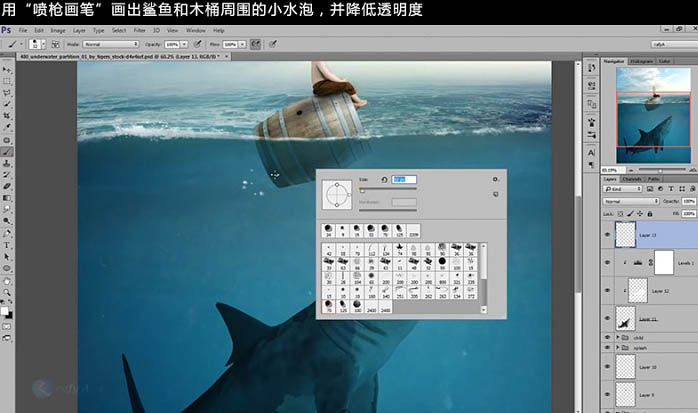Open the Image menu

[58, 30]
